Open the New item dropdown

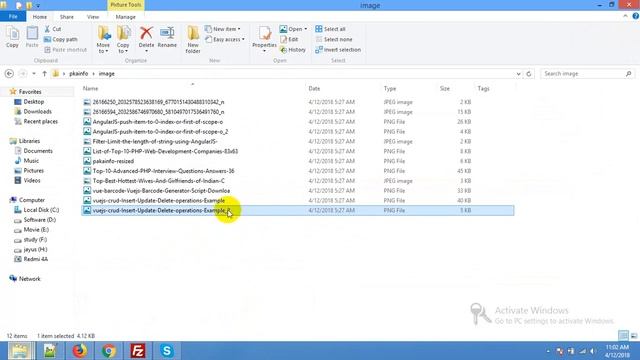[223, 29]
